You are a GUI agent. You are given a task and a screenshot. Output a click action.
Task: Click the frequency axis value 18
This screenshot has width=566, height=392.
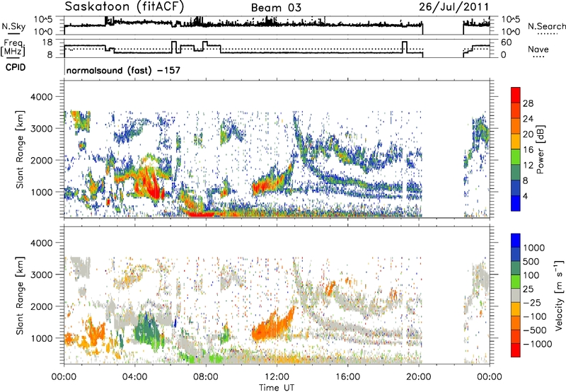click(47, 42)
